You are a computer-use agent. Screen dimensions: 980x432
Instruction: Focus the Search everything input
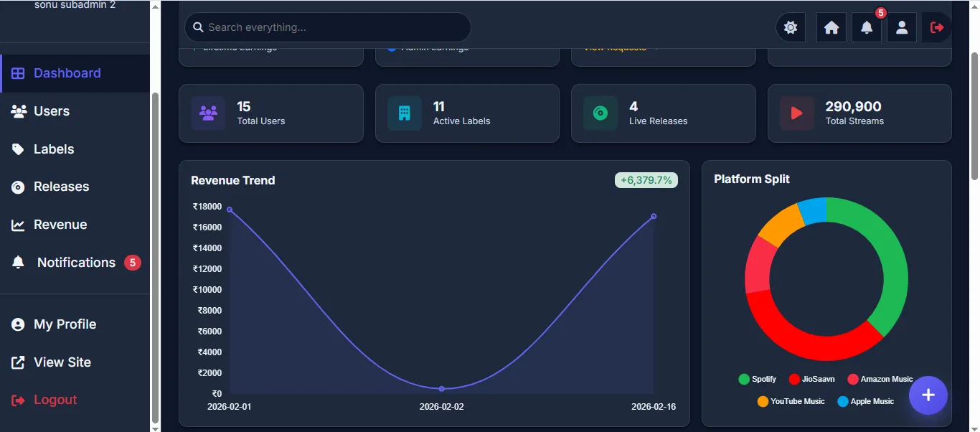[x=328, y=27]
